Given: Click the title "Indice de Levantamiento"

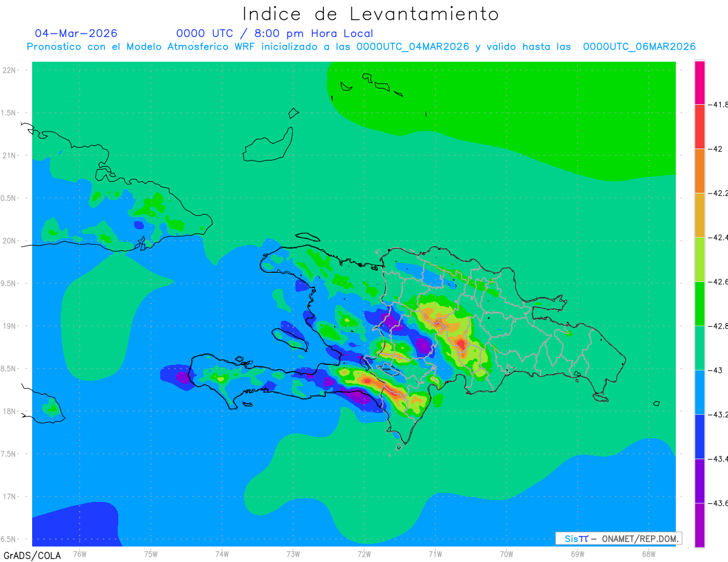Looking at the screenshot, I should click(x=371, y=13).
